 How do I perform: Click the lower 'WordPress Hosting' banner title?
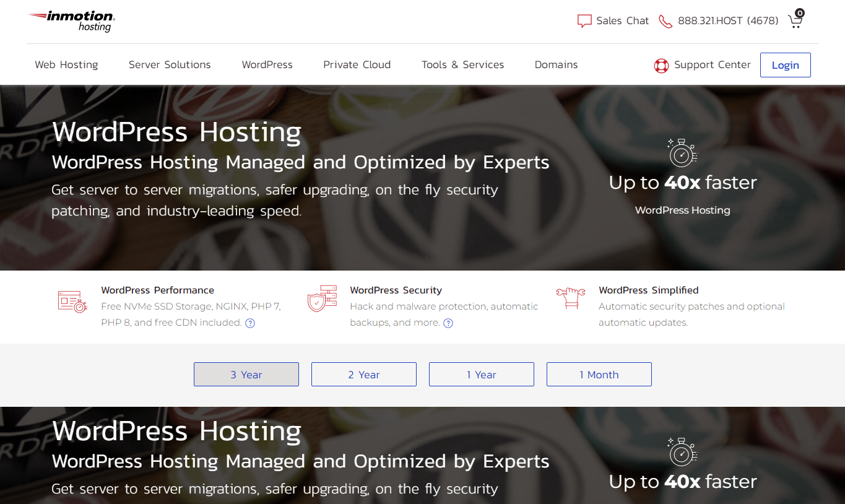tap(176, 432)
